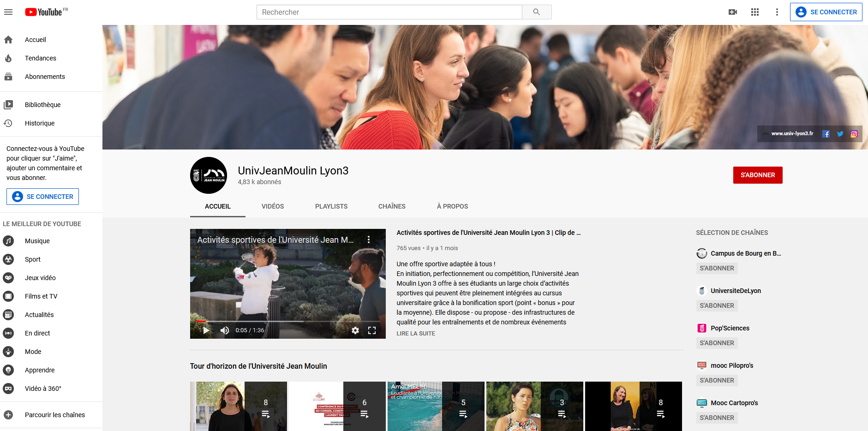Open the video player settings gear
868x431 pixels.
tap(355, 330)
